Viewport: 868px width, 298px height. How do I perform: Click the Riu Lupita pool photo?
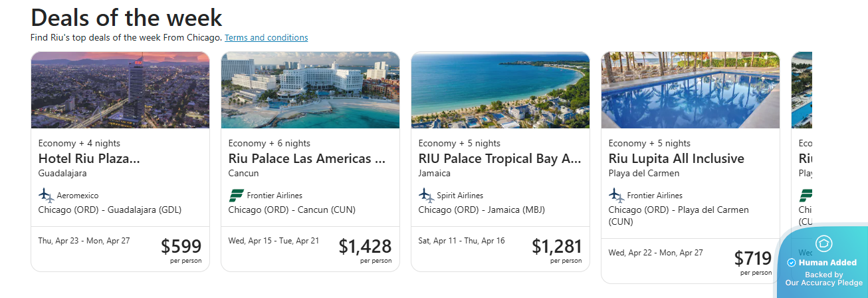coord(691,90)
